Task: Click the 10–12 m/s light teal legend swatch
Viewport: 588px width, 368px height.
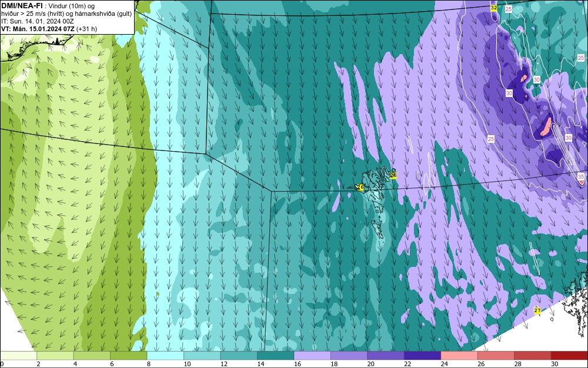Action: coord(202,356)
